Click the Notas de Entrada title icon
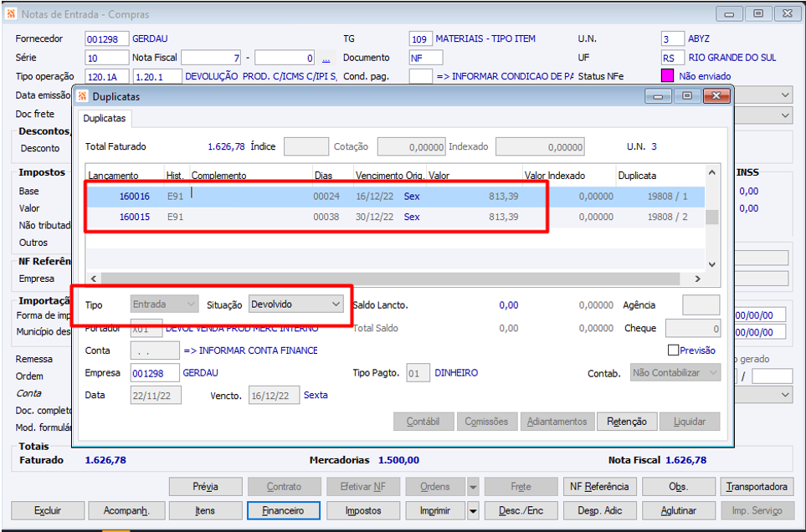Screen dimensions: 806x532 pos(11,14)
